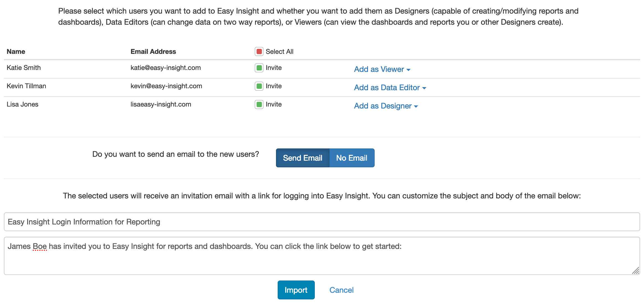Open the Add as Data Editor dropdown for Kevin Tillman

click(390, 87)
